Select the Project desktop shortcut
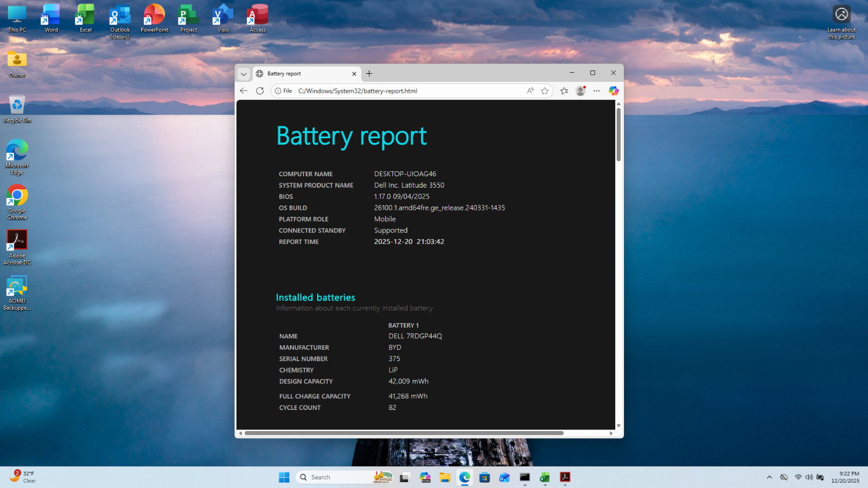The height and width of the screenshot is (488, 868). point(189,18)
